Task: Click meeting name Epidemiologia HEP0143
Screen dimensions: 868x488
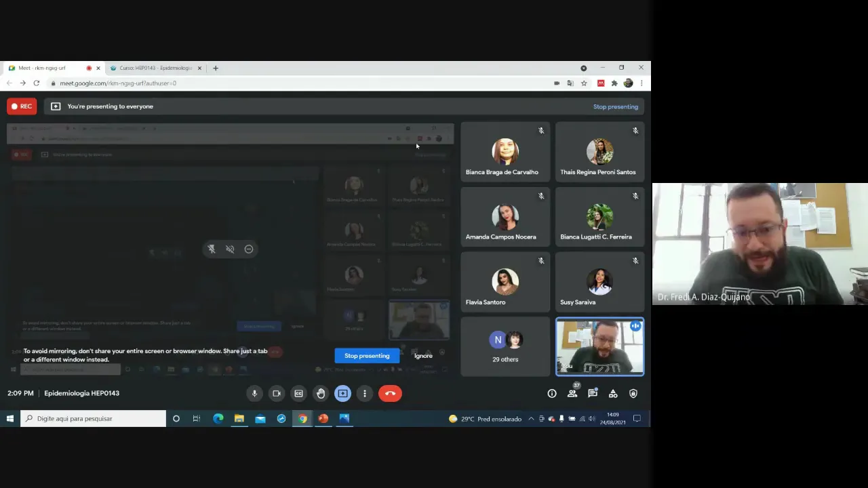Action: pyautogui.click(x=81, y=393)
